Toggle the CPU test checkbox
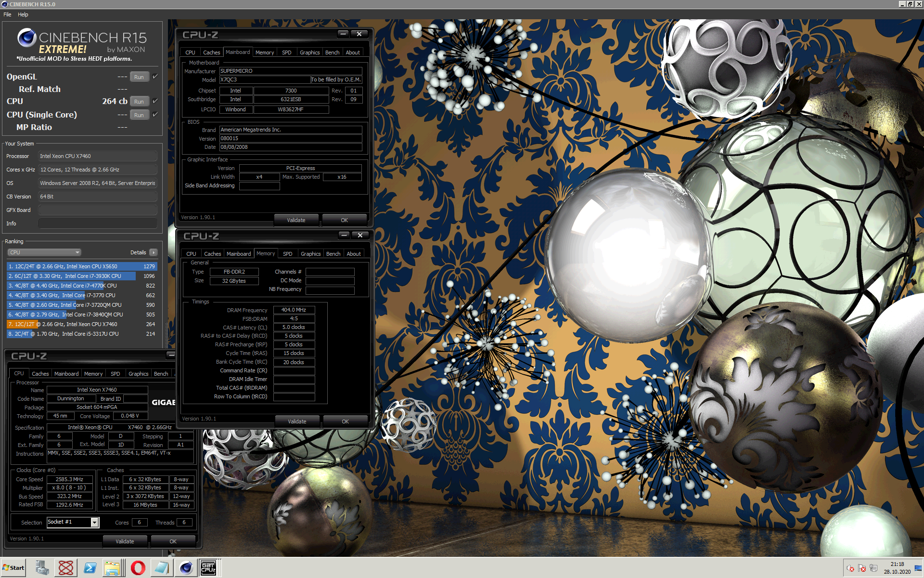The image size is (924, 578). tap(155, 101)
